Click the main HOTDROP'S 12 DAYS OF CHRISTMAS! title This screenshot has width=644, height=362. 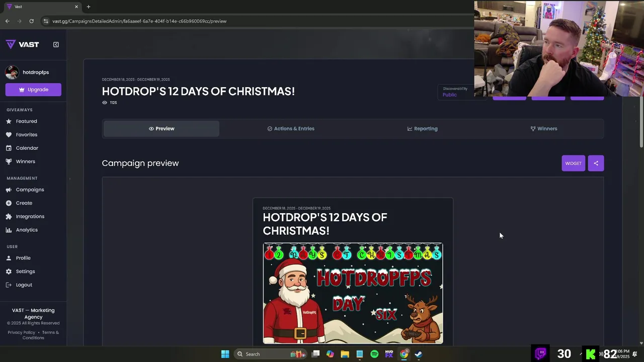click(198, 91)
